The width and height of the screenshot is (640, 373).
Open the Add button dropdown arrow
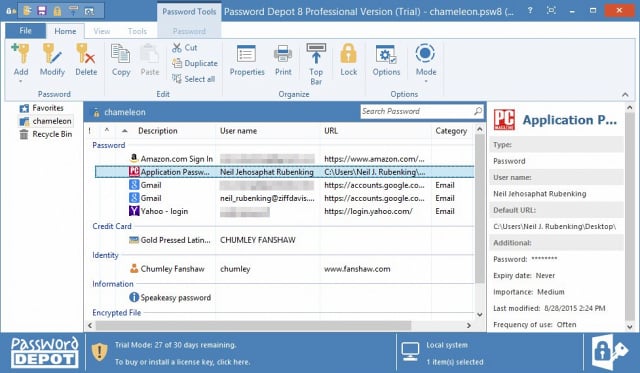click(20, 82)
